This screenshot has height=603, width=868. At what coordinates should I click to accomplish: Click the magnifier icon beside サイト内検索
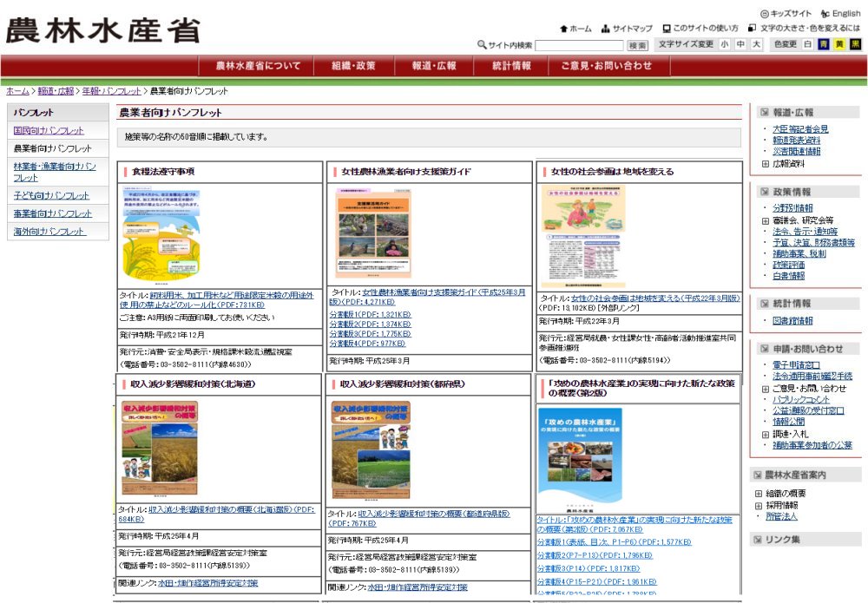point(482,45)
